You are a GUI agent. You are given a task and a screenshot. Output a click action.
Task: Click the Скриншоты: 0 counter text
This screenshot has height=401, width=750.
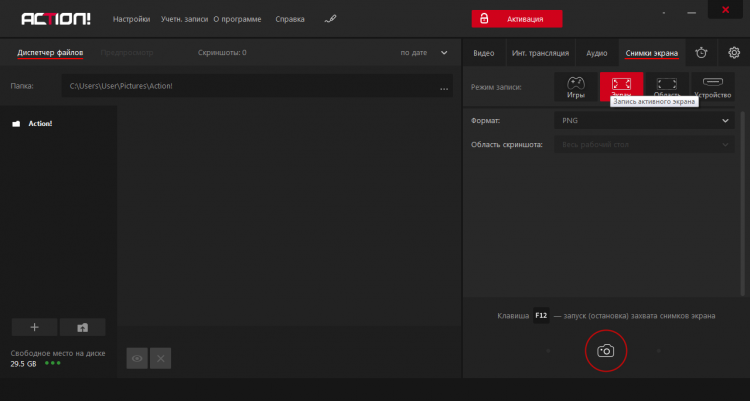coord(222,53)
